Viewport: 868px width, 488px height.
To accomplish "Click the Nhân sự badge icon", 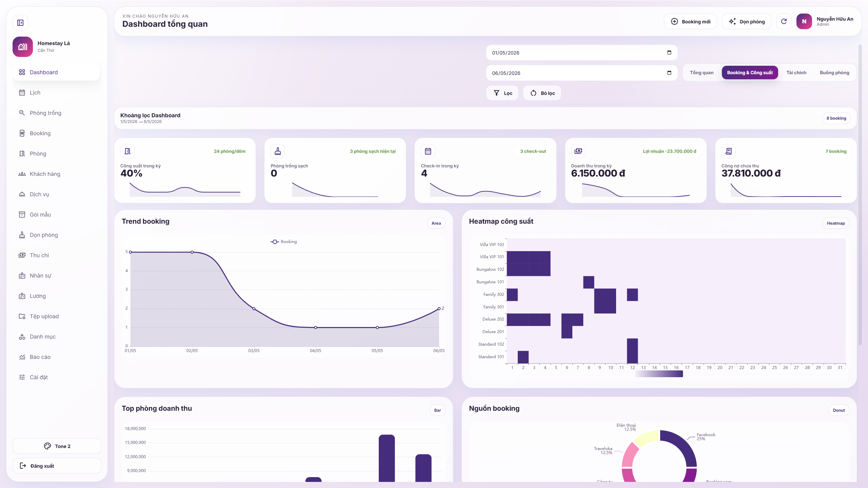I will point(22,276).
